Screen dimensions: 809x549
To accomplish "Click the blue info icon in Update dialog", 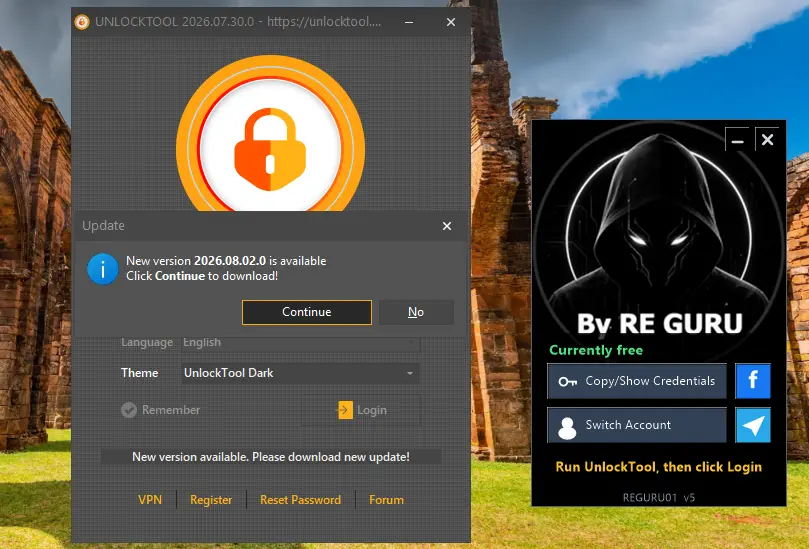I will (x=103, y=269).
